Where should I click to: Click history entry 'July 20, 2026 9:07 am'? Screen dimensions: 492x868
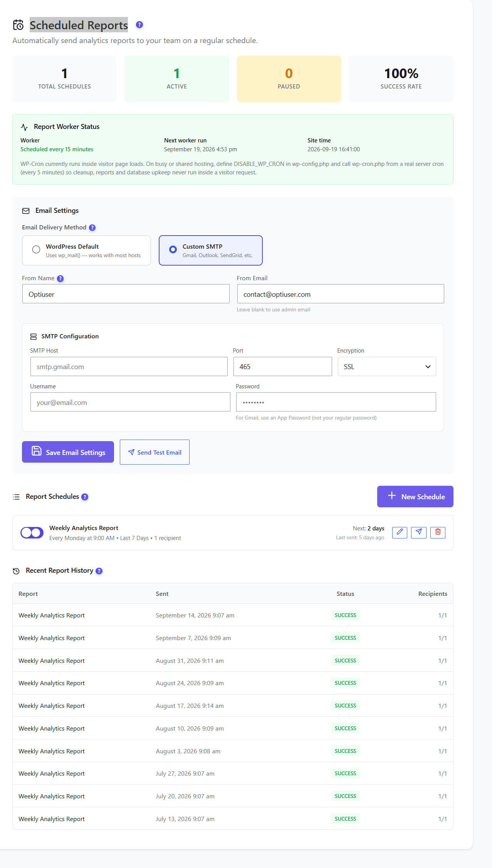click(185, 796)
